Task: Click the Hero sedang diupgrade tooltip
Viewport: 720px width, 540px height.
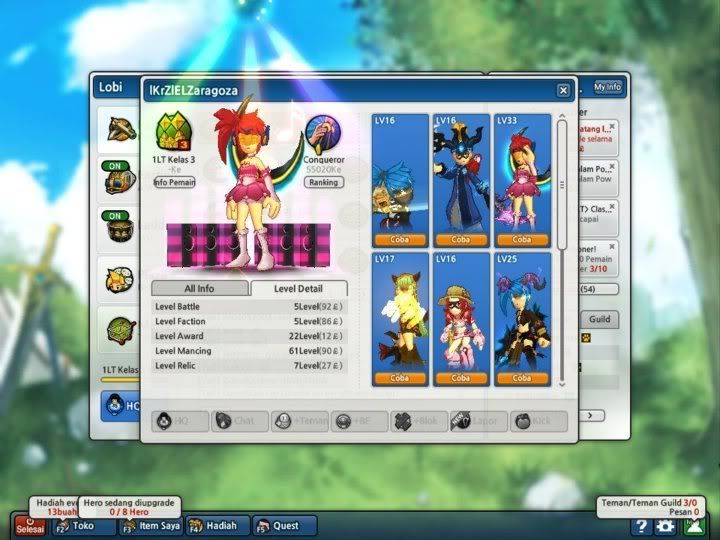Action: click(129, 507)
